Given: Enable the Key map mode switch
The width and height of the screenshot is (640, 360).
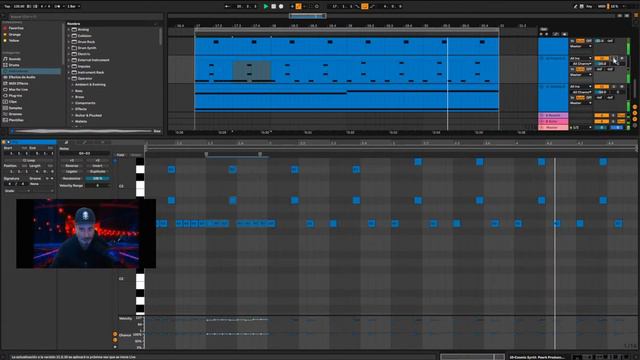Looking at the screenshot, I should tap(589, 6).
